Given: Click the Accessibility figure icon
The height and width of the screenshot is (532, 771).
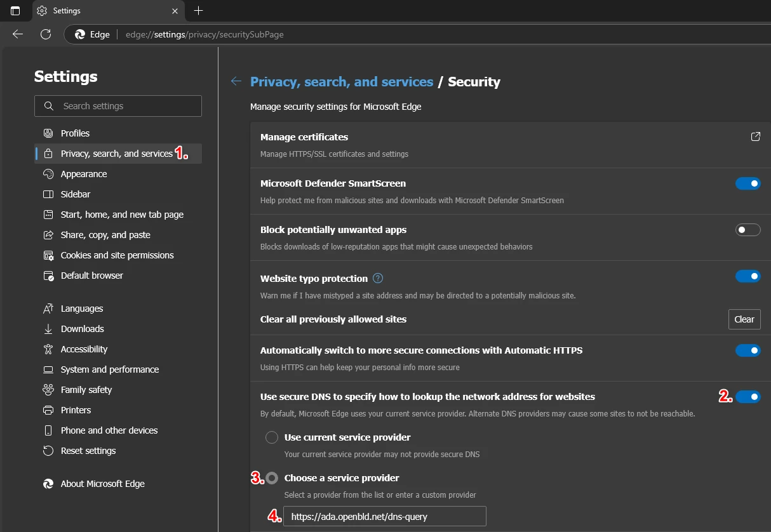Looking at the screenshot, I should 48,349.
